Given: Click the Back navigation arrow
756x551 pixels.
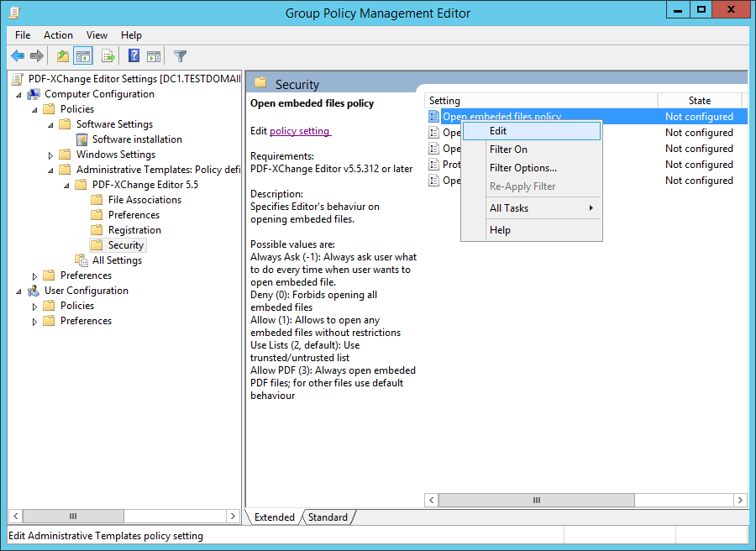Looking at the screenshot, I should (x=18, y=55).
